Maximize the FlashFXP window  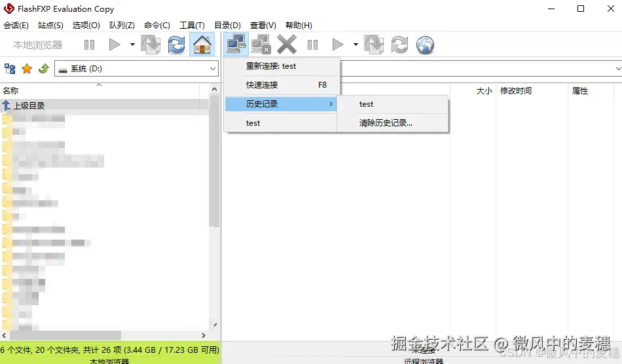click(x=581, y=9)
